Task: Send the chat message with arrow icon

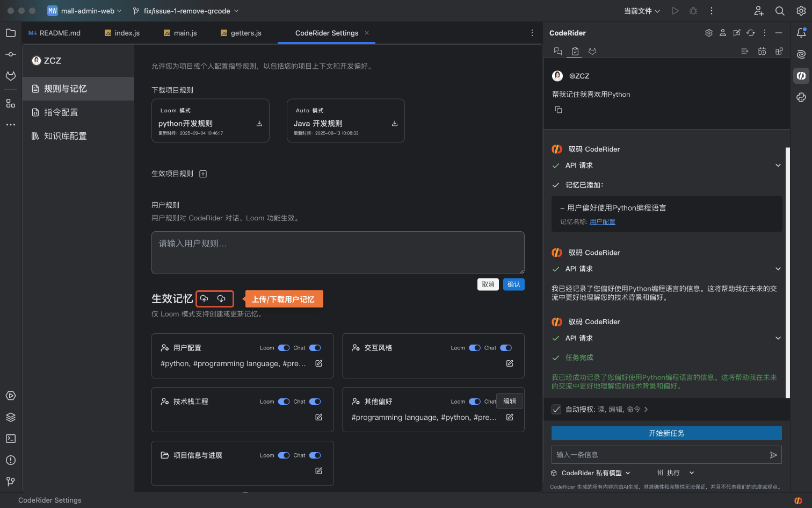Action: (x=773, y=455)
